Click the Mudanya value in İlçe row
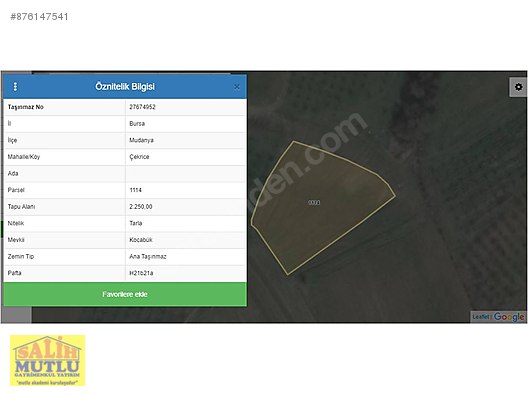The image size is (528, 396). point(141,140)
